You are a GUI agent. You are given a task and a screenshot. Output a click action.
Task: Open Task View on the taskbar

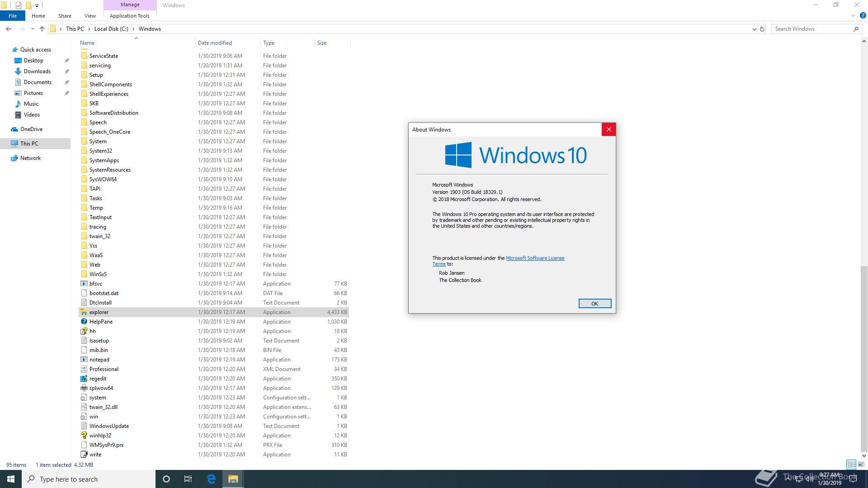(188, 479)
